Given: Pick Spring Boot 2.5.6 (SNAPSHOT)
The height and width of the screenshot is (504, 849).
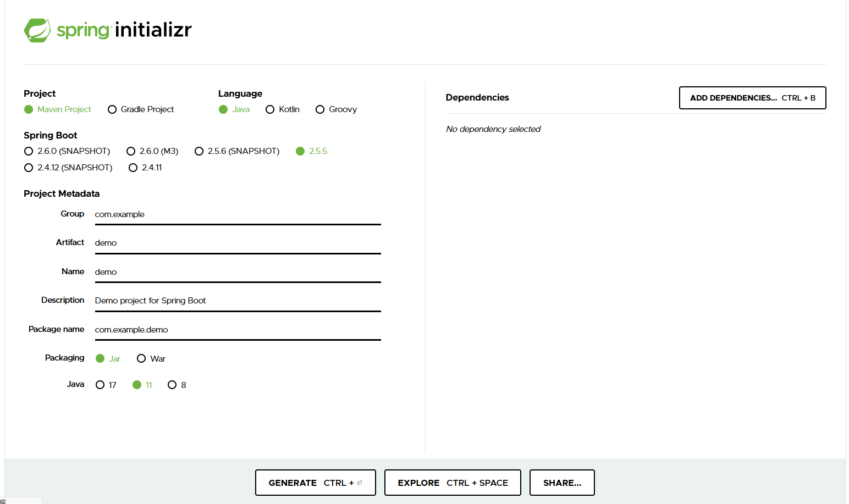Looking at the screenshot, I should [x=199, y=151].
